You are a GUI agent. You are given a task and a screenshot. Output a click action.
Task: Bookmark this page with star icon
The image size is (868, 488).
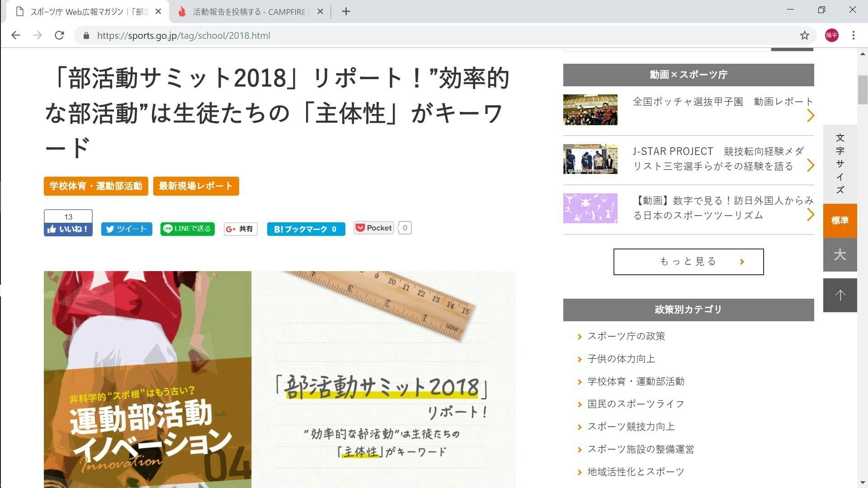(x=804, y=35)
